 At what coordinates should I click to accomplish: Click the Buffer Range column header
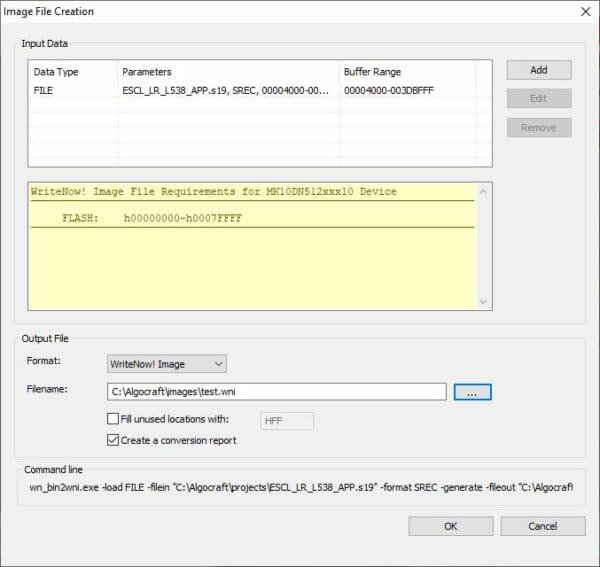pos(374,72)
